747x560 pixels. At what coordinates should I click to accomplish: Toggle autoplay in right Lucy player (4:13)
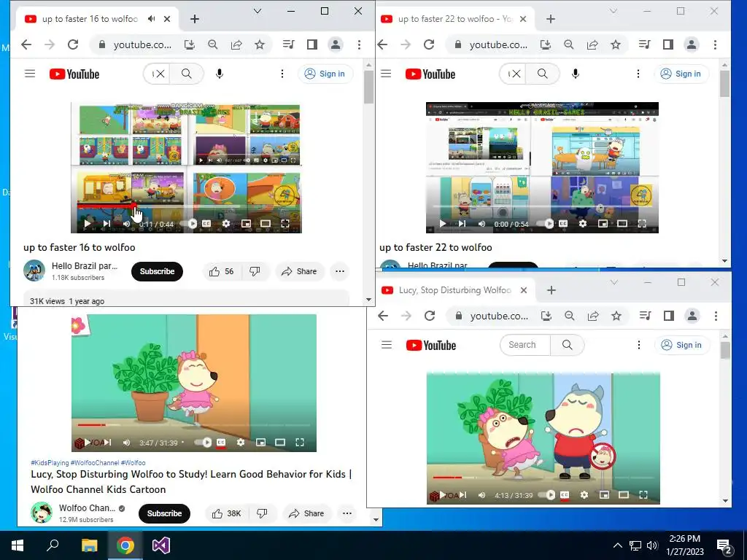(547, 495)
